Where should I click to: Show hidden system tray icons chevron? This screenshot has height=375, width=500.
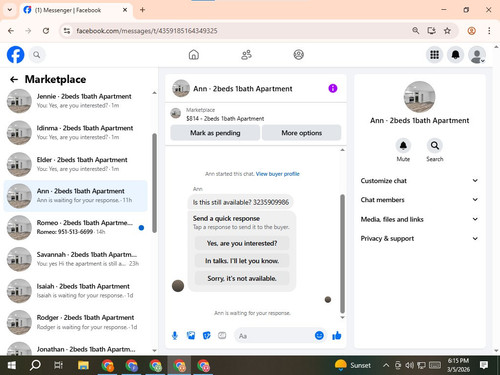coord(386,365)
